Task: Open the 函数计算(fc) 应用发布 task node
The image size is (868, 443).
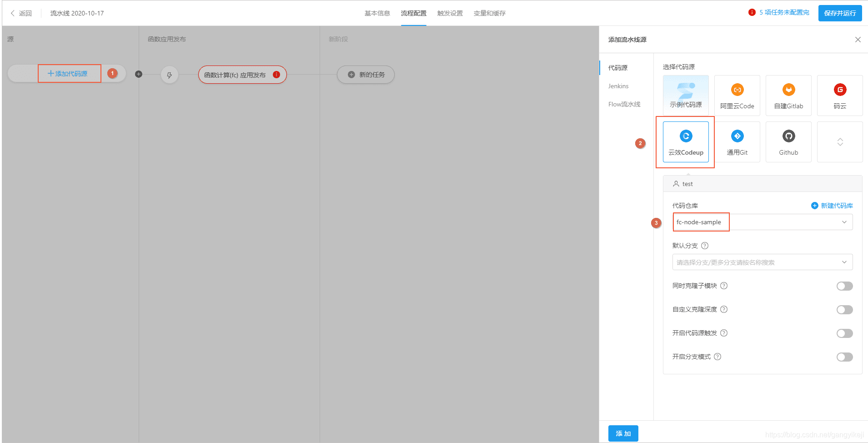Action: click(242, 75)
